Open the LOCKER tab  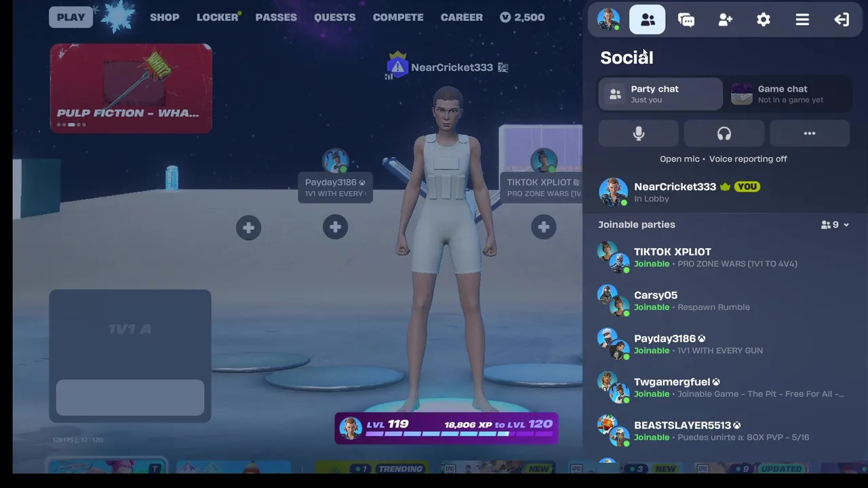click(x=218, y=17)
